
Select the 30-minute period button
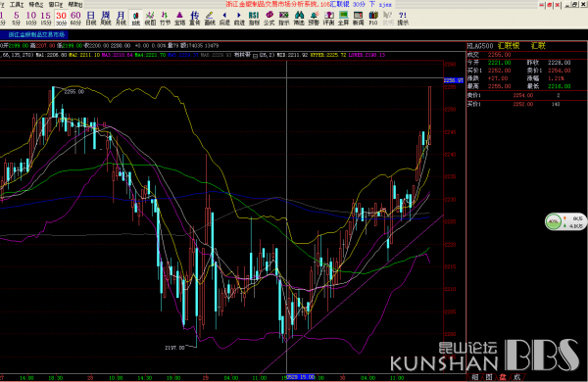61,18
